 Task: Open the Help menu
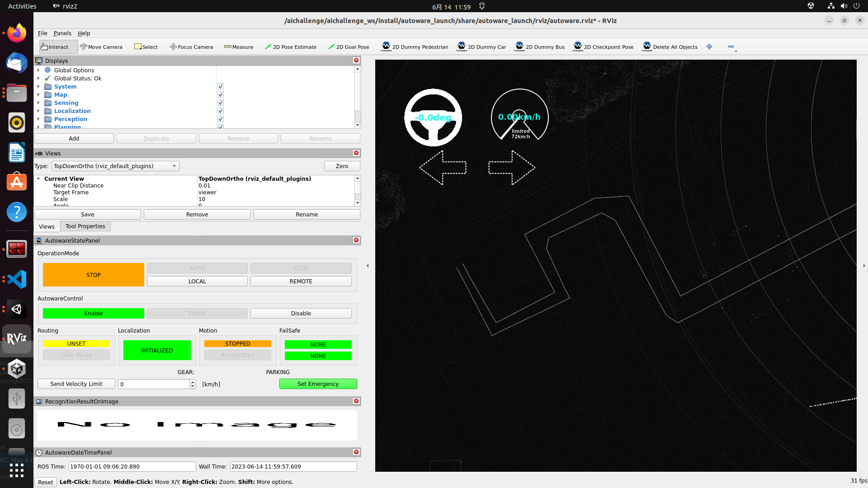pyautogui.click(x=84, y=33)
